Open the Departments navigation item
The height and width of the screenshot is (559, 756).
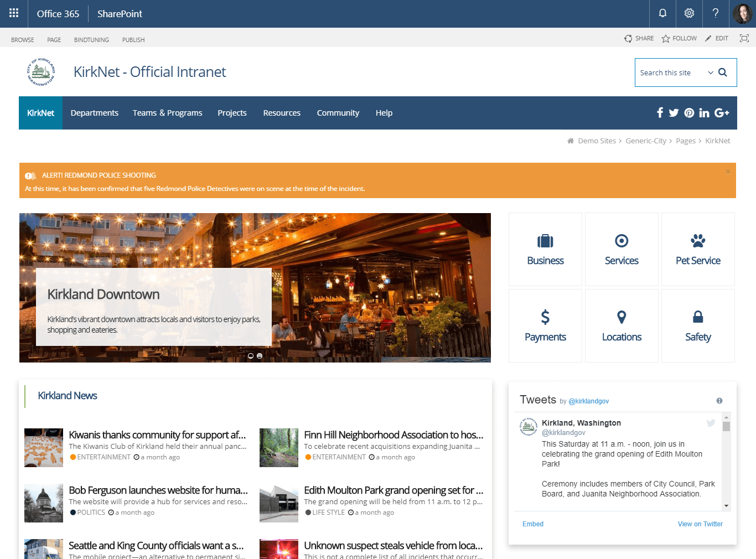tap(95, 113)
